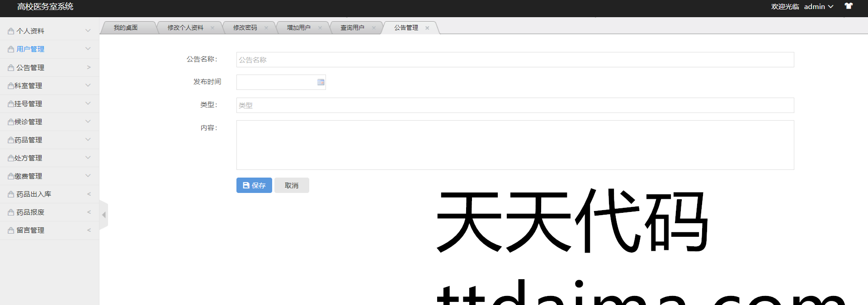Open the admin user dropdown
Viewport: 868px width, 305px height.
(818, 7)
